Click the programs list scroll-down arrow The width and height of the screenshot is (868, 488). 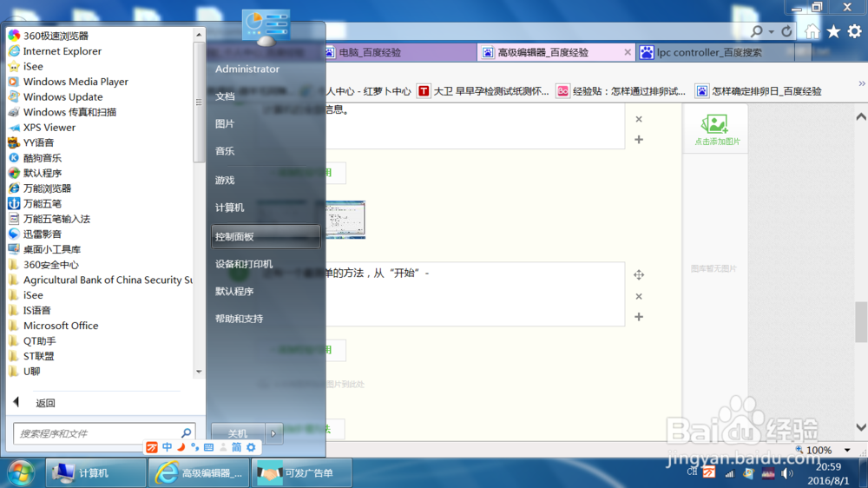tap(199, 372)
